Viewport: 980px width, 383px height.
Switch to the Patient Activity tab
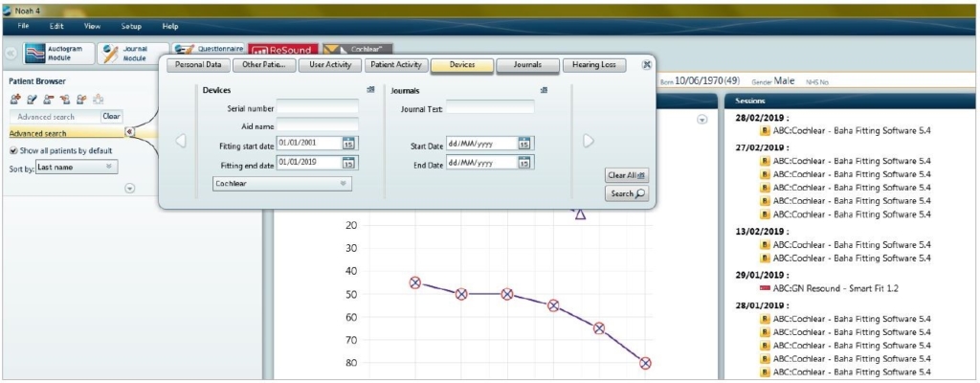(396, 65)
